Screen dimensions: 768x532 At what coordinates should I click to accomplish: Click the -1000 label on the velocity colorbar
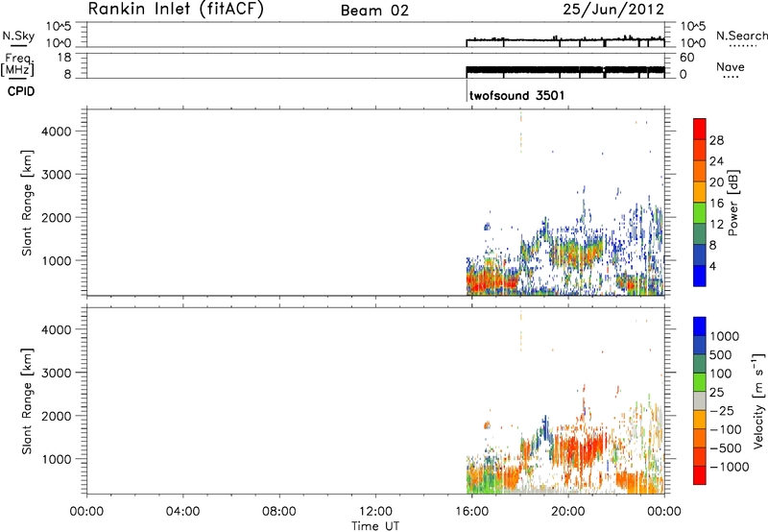click(x=730, y=467)
